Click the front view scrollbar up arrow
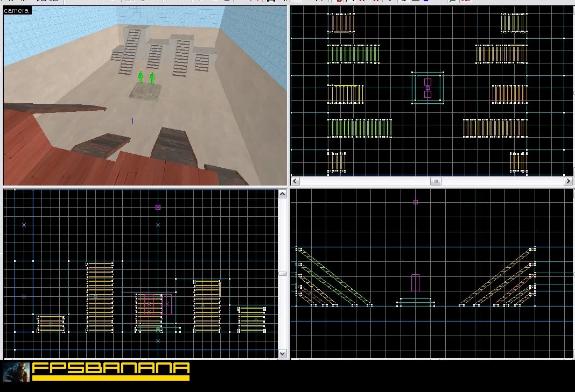The width and height of the screenshot is (575, 392). tap(282, 194)
